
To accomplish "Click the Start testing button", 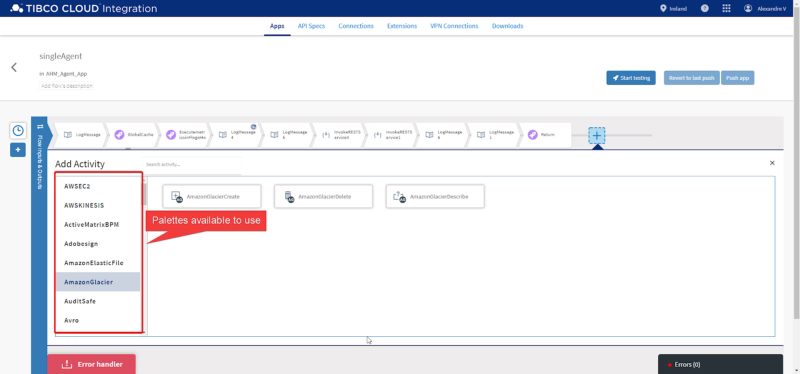I will (631, 78).
